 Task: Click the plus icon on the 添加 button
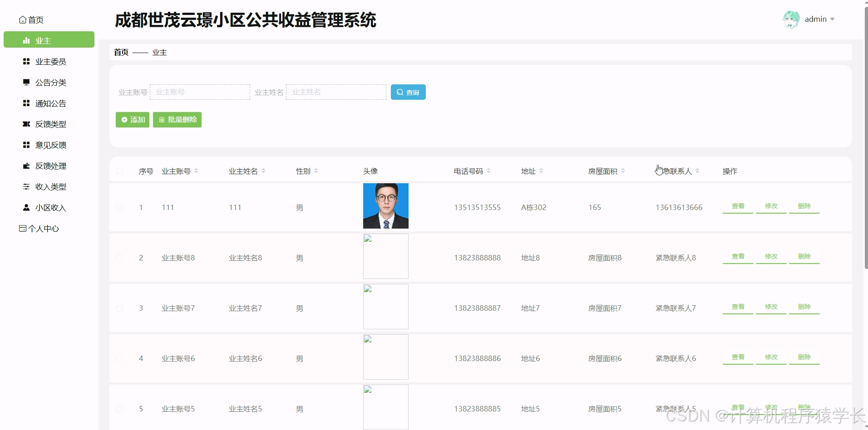tap(124, 119)
